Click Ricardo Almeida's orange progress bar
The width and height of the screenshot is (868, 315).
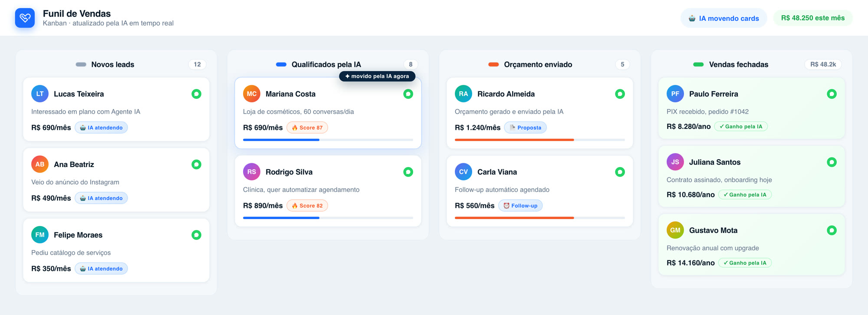540,140
